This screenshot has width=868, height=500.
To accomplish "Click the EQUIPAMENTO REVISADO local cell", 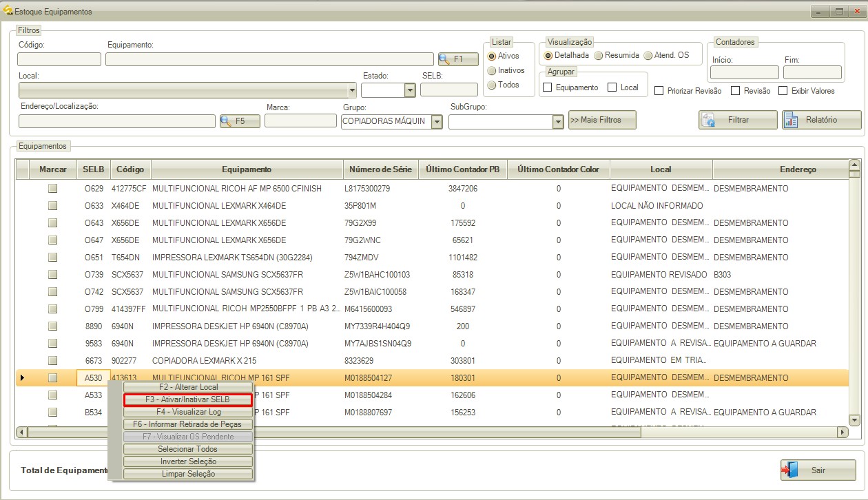I will pyautogui.click(x=659, y=275).
